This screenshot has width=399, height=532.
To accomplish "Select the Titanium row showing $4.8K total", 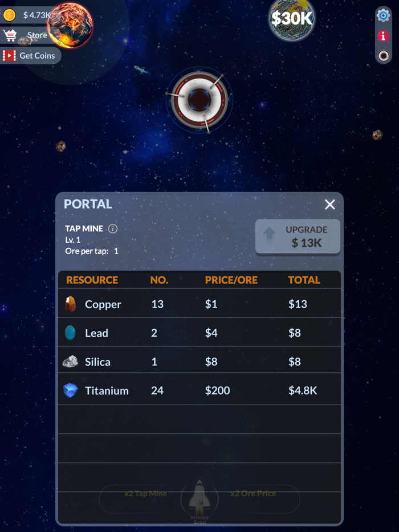I will tap(199, 390).
